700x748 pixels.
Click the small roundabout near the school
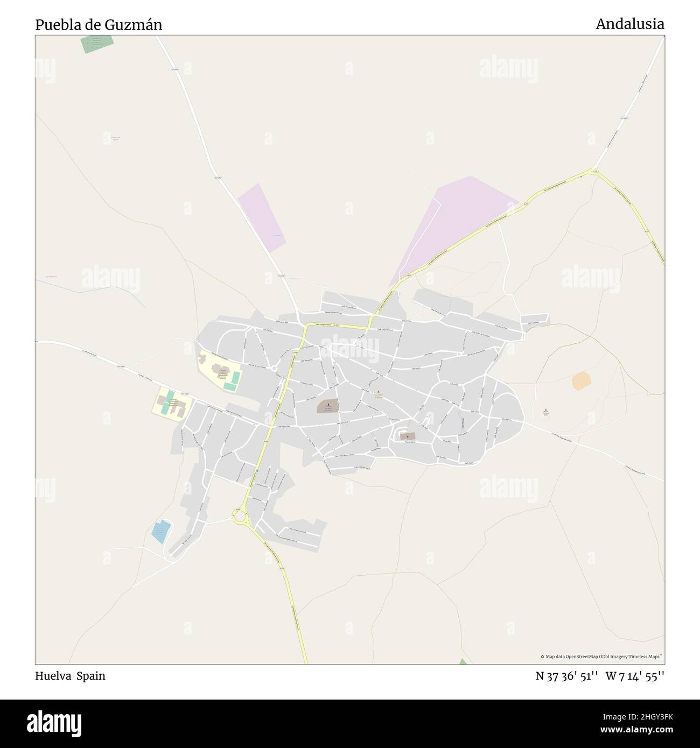pos(274,368)
